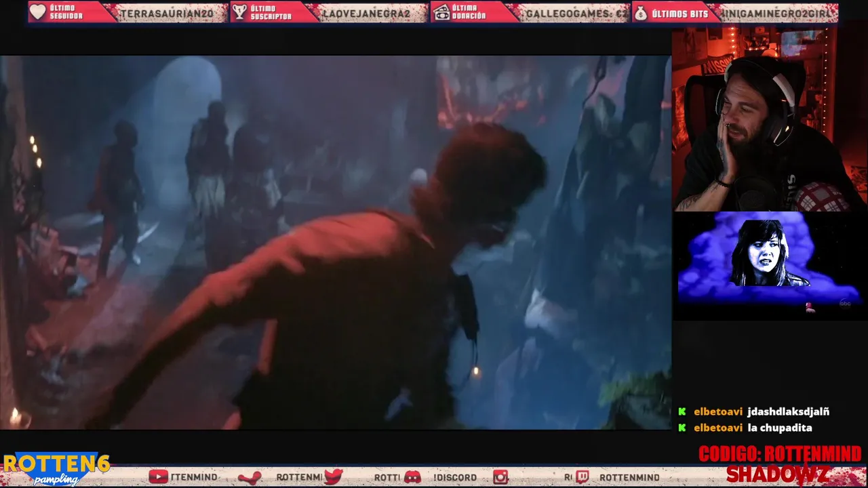The height and width of the screenshot is (488, 868).
Task: Click the money bag icon beside Últimos Bits
Action: pyautogui.click(x=641, y=12)
